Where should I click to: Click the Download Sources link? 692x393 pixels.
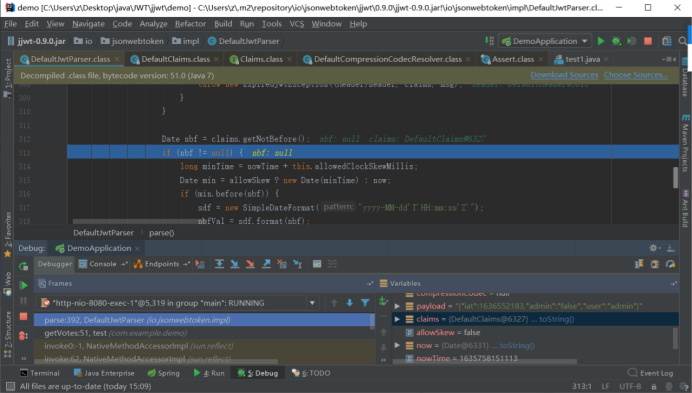pyautogui.click(x=564, y=75)
